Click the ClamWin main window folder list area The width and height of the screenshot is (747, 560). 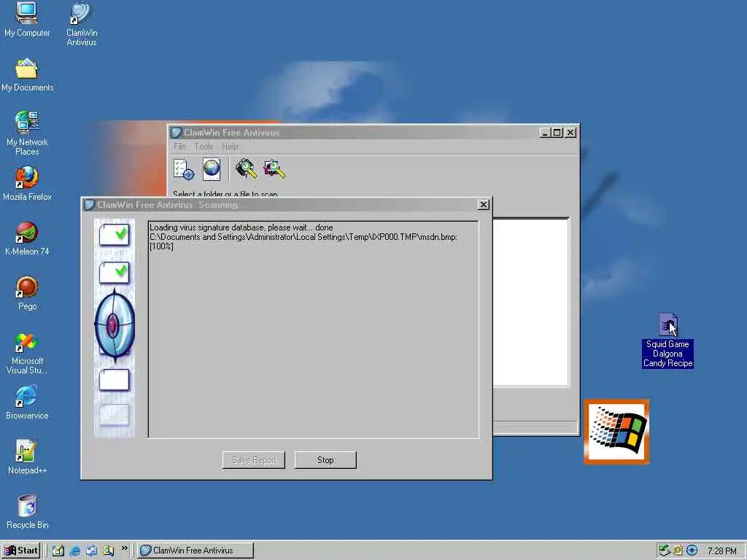(x=531, y=303)
